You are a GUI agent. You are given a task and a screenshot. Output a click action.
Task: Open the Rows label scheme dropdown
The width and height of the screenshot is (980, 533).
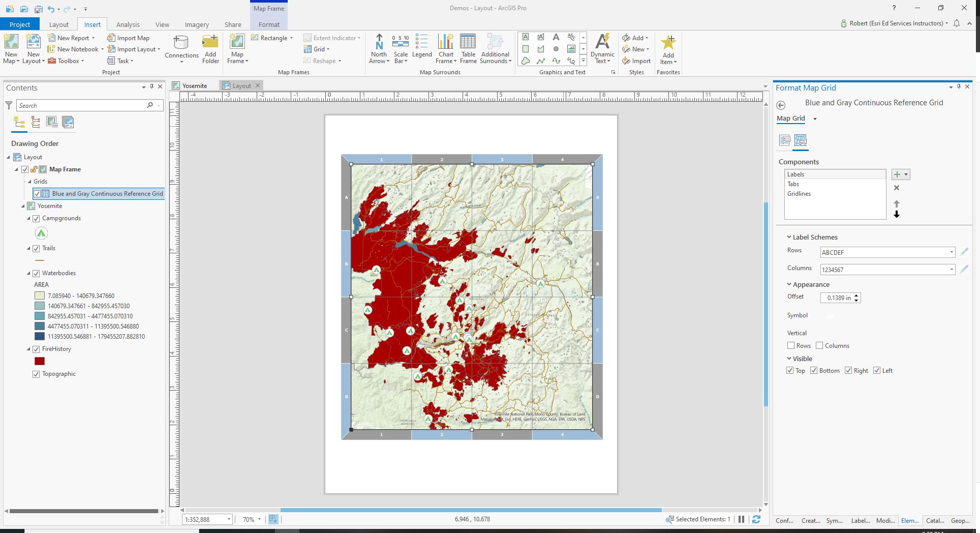951,252
